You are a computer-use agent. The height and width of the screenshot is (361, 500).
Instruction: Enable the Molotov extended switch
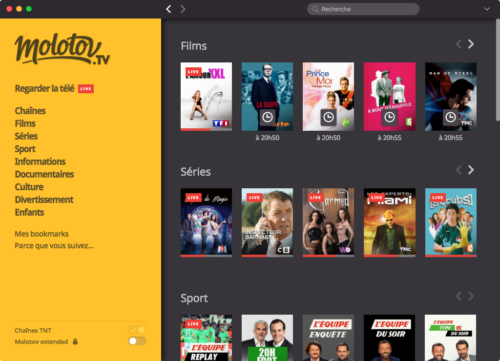tap(137, 341)
